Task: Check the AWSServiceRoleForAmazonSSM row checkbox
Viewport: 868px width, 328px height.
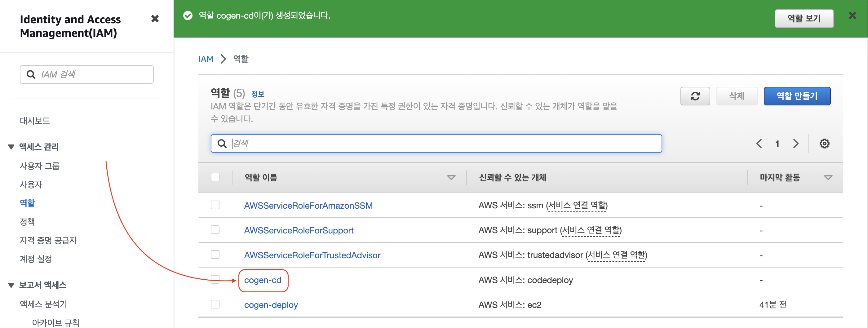Action: tap(215, 205)
